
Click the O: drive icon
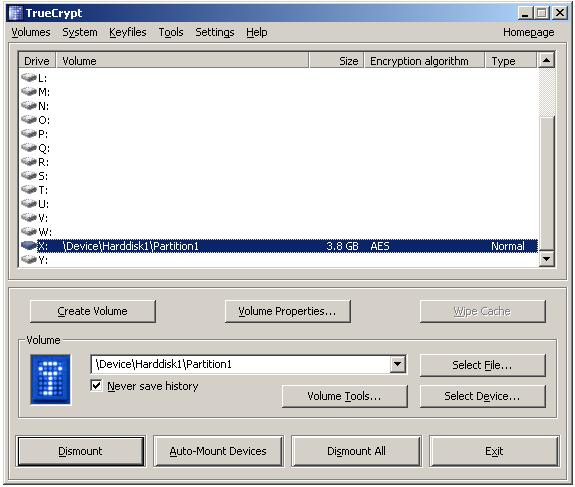click(x=29, y=119)
